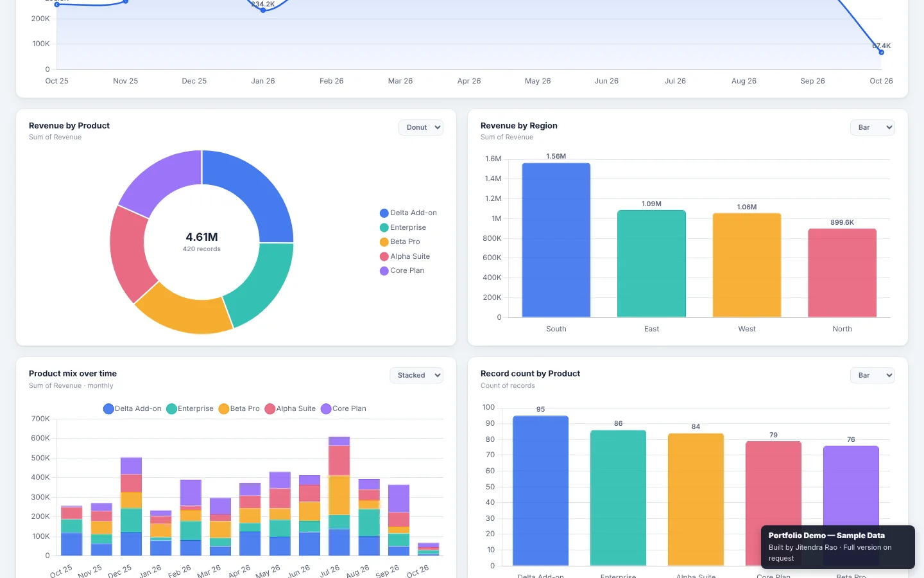Click the Jul 26 stacked bar
This screenshot has width=924, height=578.
[339, 496]
